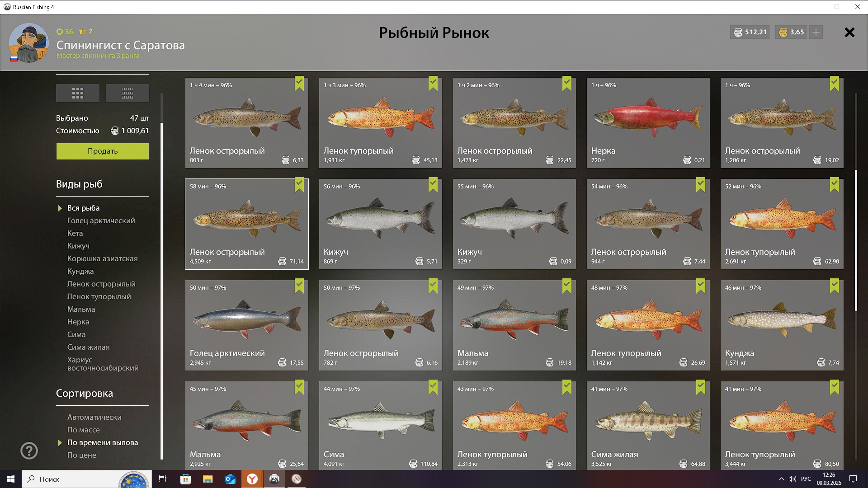Close the Рыбный Рынок screen with X
This screenshot has height=488, width=868.
pyautogui.click(x=849, y=32)
